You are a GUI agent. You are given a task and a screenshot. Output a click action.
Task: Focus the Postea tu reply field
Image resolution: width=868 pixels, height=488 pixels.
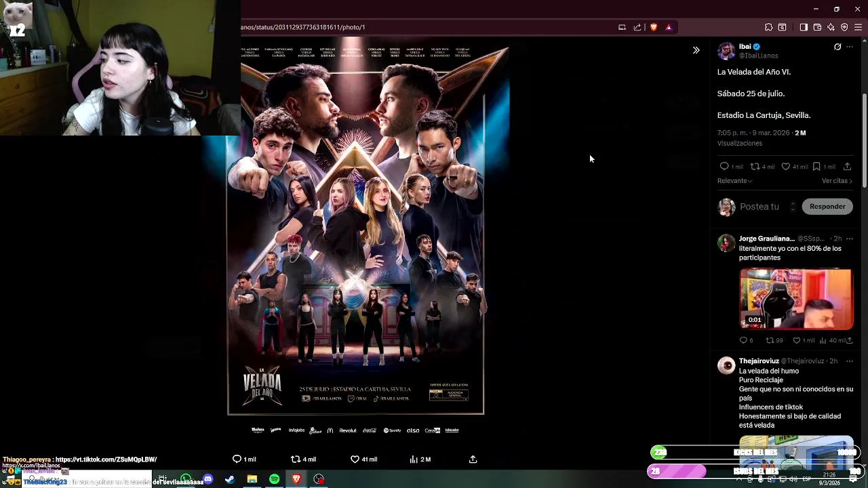(759, 207)
